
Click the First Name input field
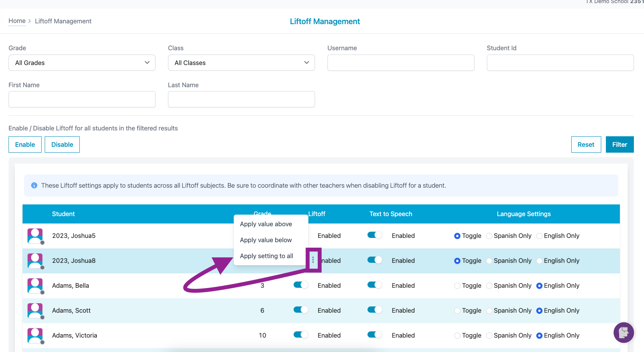[82, 99]
